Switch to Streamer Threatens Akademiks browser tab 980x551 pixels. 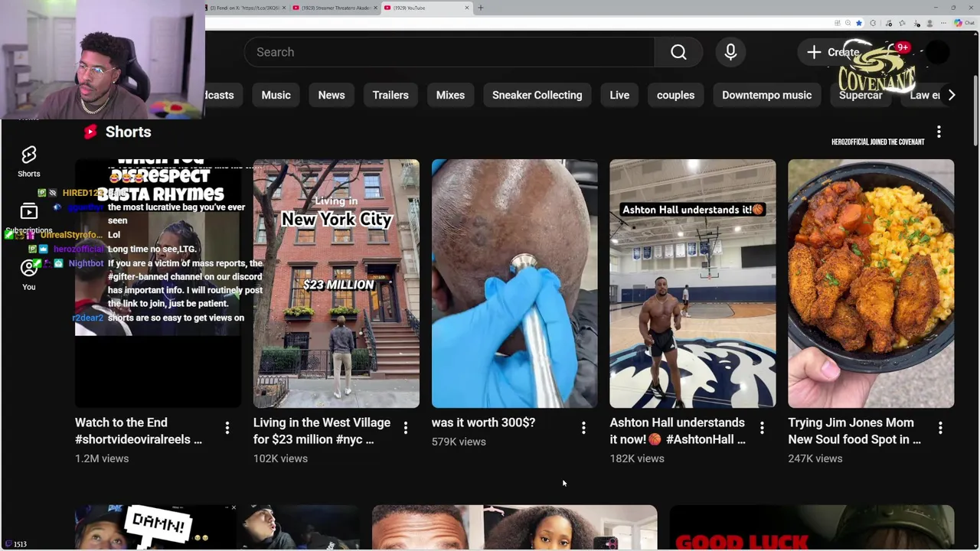click(x=335, y=8)
